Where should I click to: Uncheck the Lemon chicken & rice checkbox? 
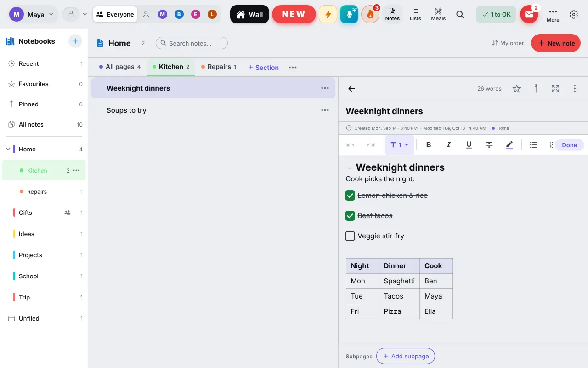(350, 195)
